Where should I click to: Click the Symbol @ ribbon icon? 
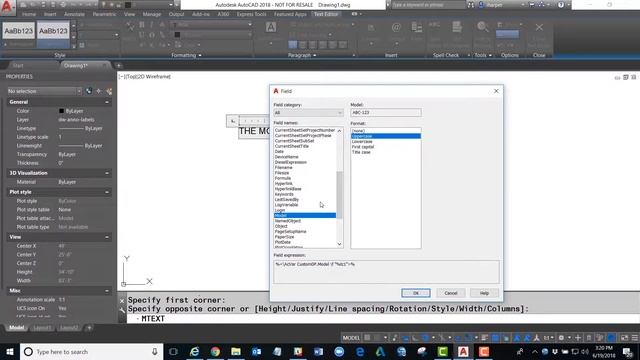point(396,27)
